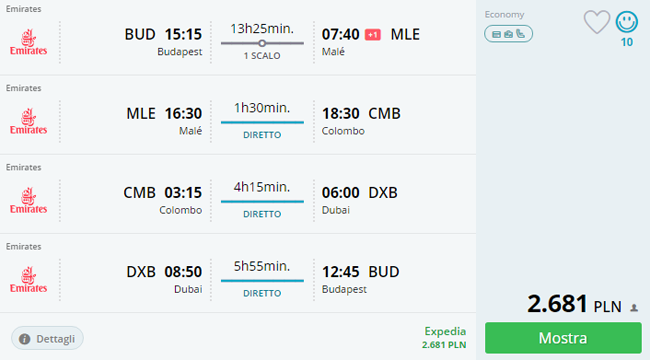Click the smiley rating icon
The width and height of the screenshot is (650, 360).
[x=627, y=22]
